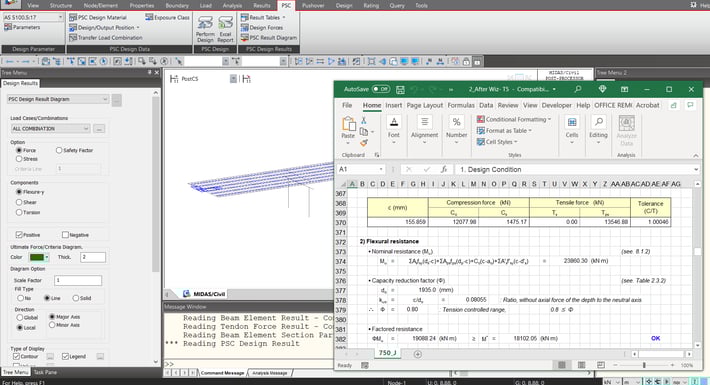Open Conditional Formatting dropdown in Excel
710x385 pixels.
click(514, 119)
